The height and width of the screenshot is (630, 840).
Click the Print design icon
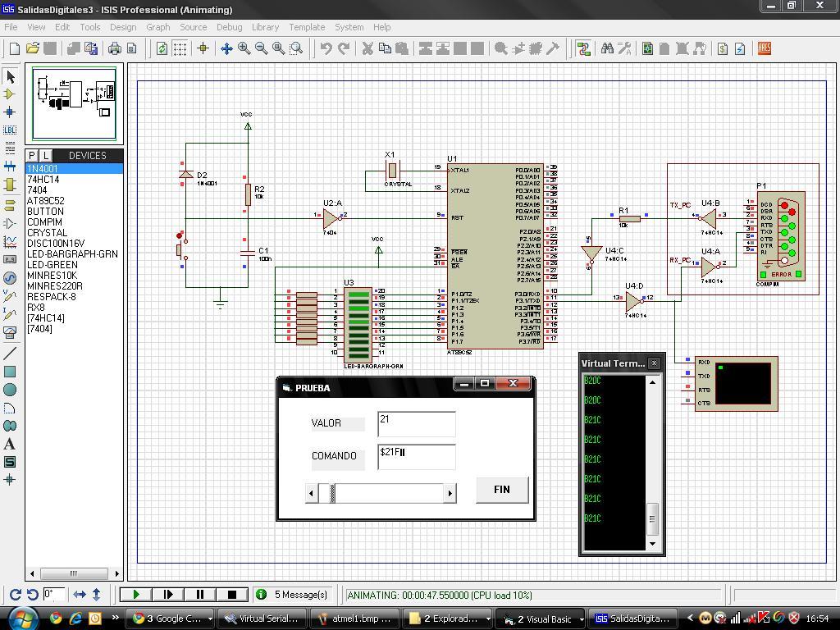pos(114,48)
